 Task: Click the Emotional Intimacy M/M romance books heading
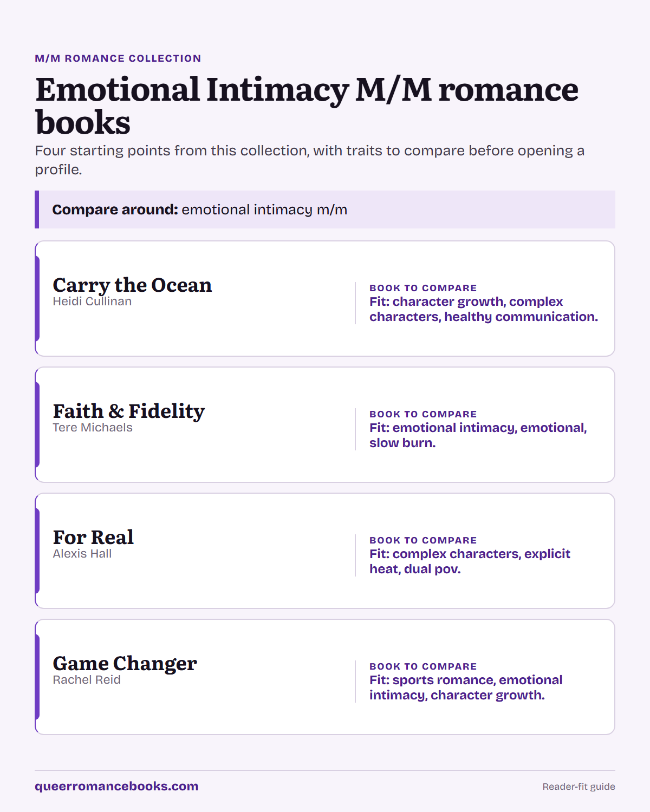point(307,106)
